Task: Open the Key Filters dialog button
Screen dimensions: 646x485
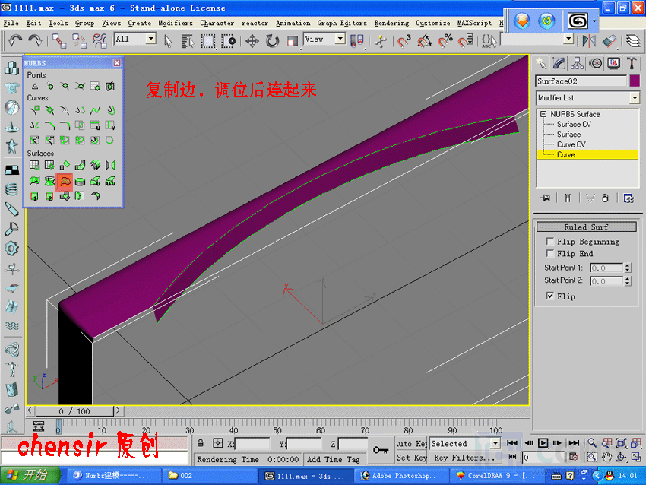Action: pyautogui.click(x=463, y=457)
